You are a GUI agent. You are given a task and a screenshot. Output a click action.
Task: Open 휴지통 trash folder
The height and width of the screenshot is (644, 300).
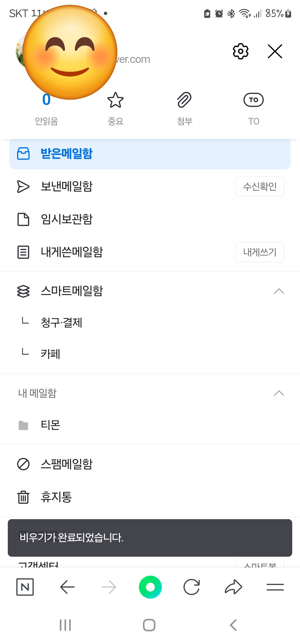[56, 497]
